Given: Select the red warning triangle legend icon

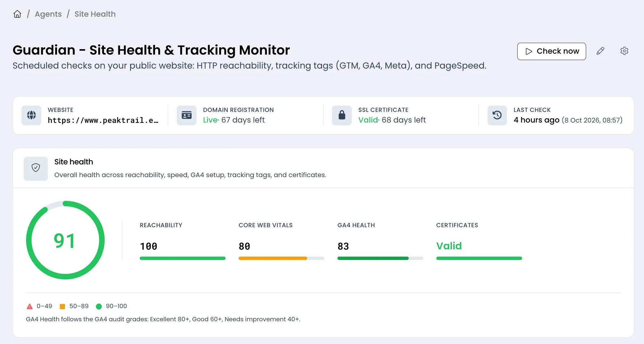Looking at the screenshot, I should pos(30,306).
